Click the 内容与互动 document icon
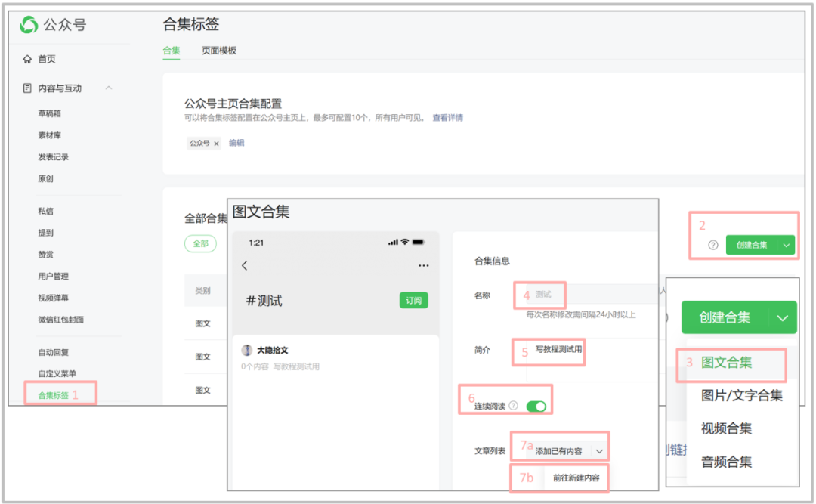The image size is (816, 504). (x=28, y=88)
